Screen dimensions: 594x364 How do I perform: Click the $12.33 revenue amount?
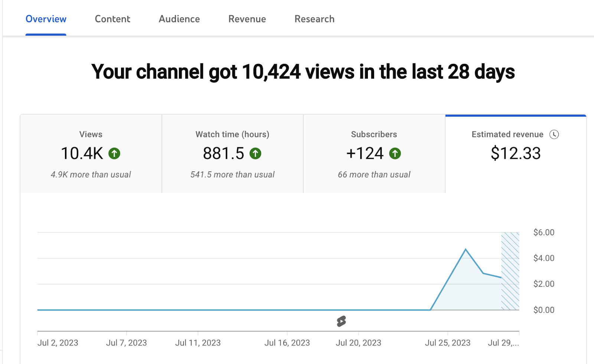[516, 153]
